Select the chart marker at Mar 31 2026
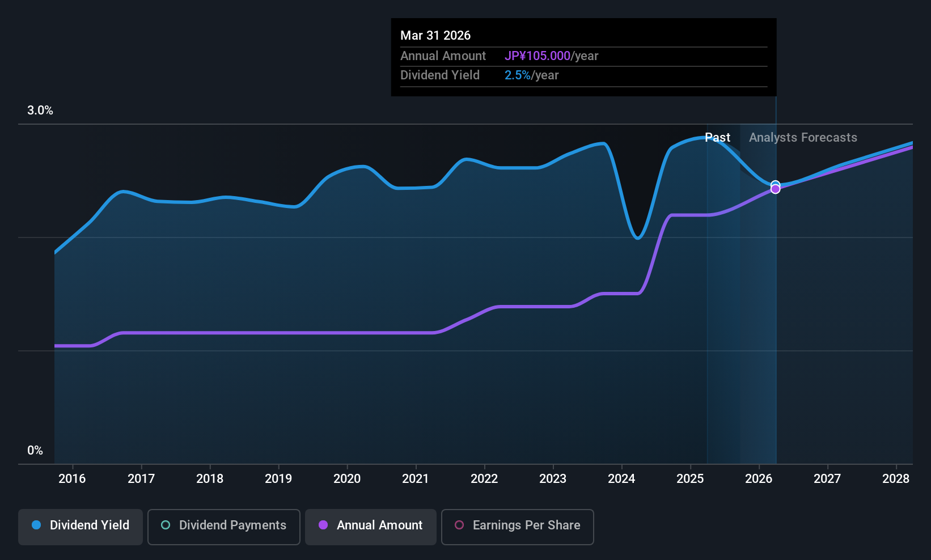 point(775,185)
